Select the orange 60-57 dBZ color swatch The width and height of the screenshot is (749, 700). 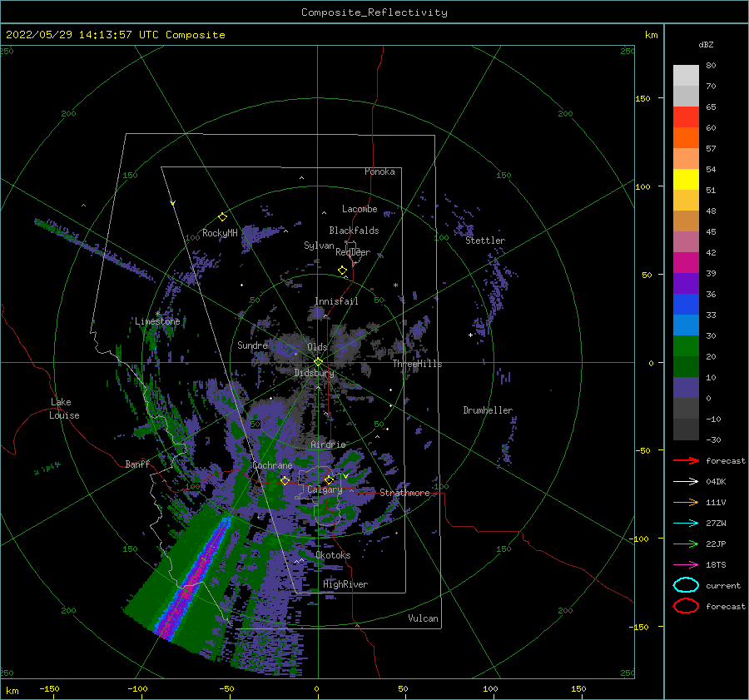point(686,138)
